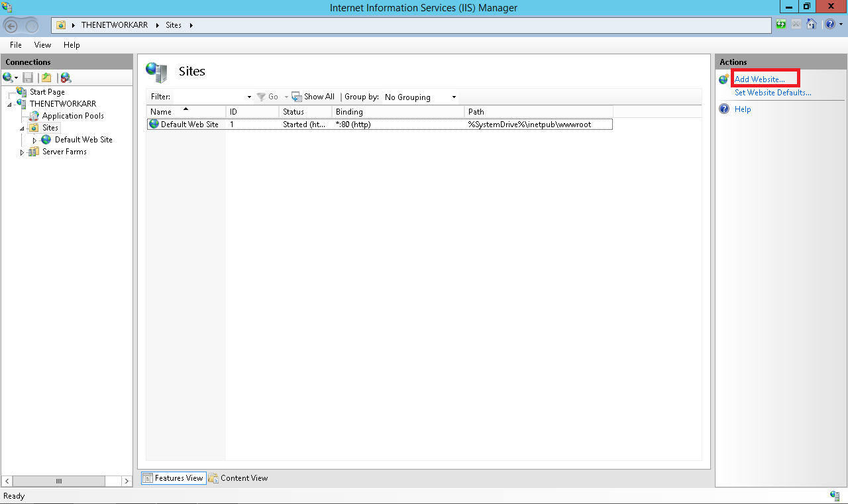Open the Help link in the Actions pane
The image size is (848, 504).
click(x=743, y=109)
